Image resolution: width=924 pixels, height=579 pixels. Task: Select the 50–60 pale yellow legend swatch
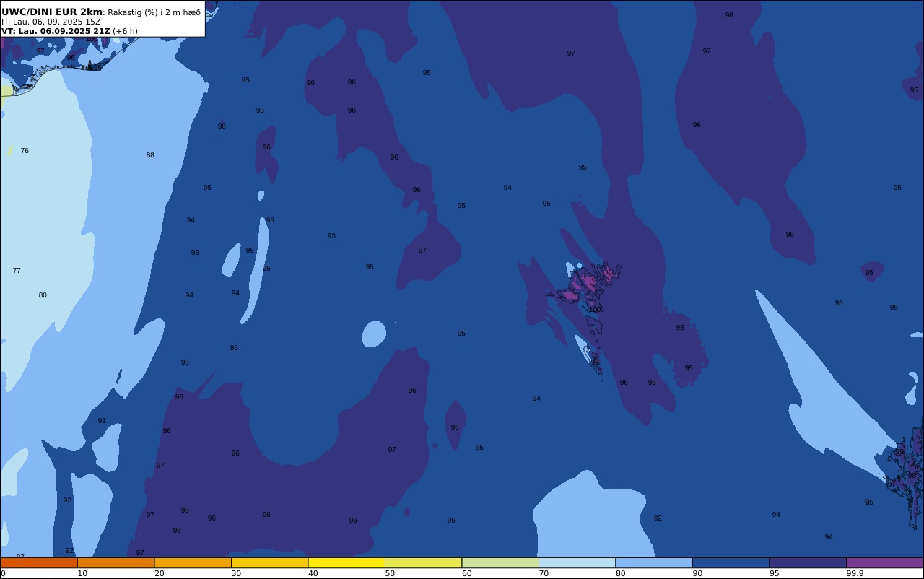pyautogui.click(x=423, y=562)
